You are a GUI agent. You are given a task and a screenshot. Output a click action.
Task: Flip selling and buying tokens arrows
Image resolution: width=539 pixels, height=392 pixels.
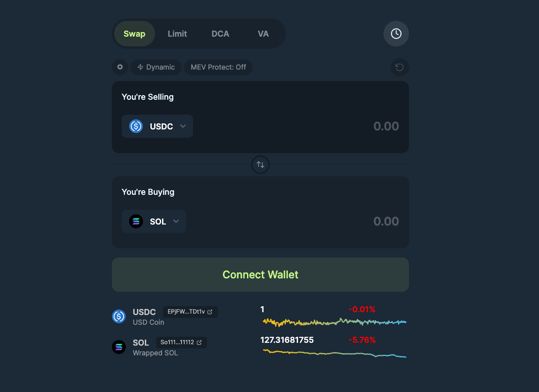pyautogui.click(x=260, y=165)
